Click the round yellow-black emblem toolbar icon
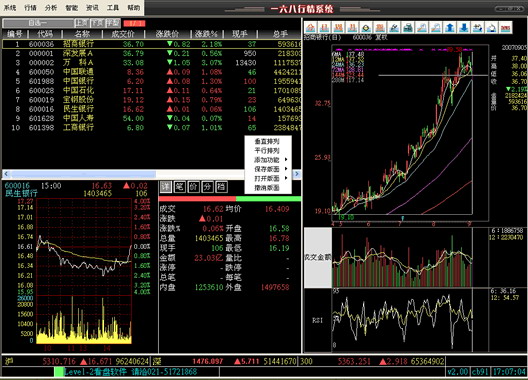This screenshot has height=380, width=528. pyautogui.click(x=366, y=28)
